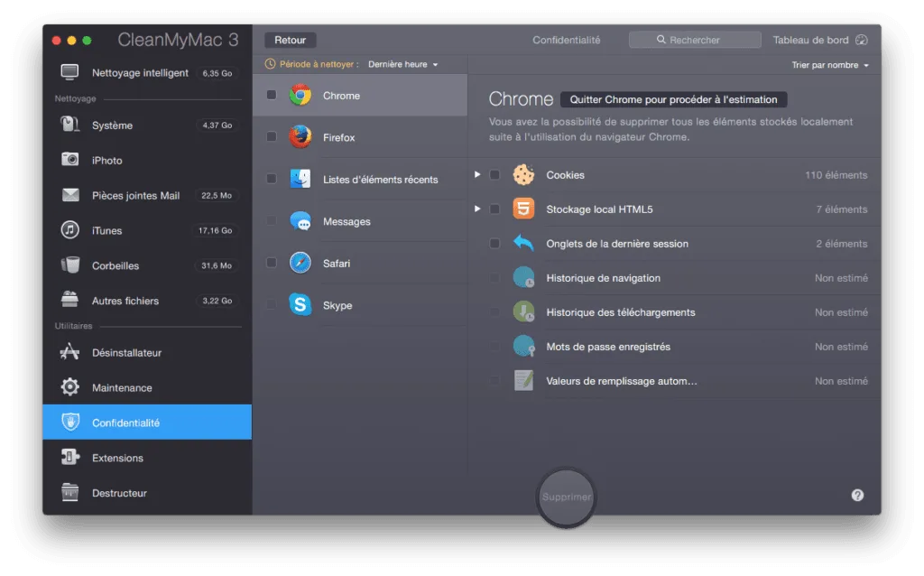Click the Safari compass icon

coord(300,263)
